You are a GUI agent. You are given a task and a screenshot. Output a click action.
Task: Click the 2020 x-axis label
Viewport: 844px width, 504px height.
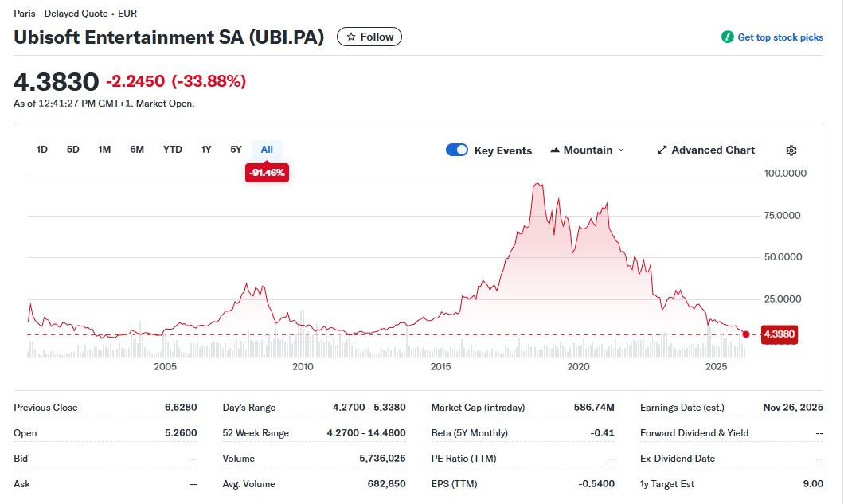click(x=578, y=367)
